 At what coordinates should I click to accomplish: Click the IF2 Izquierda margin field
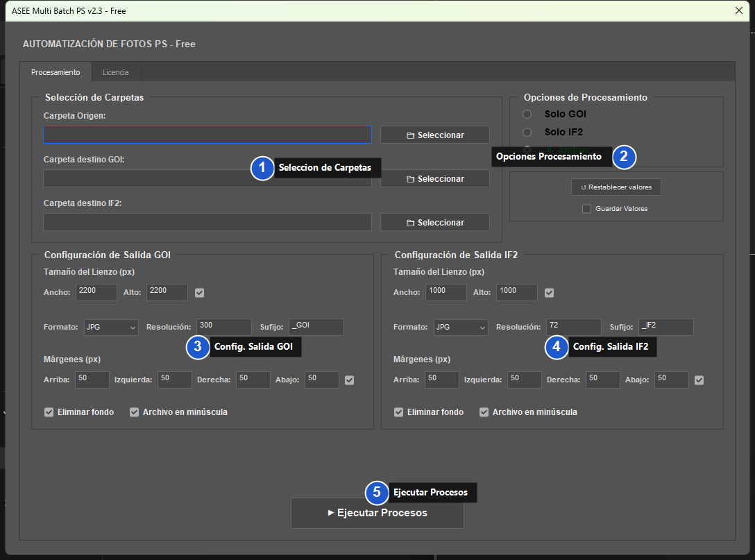[x=525, y=380]
